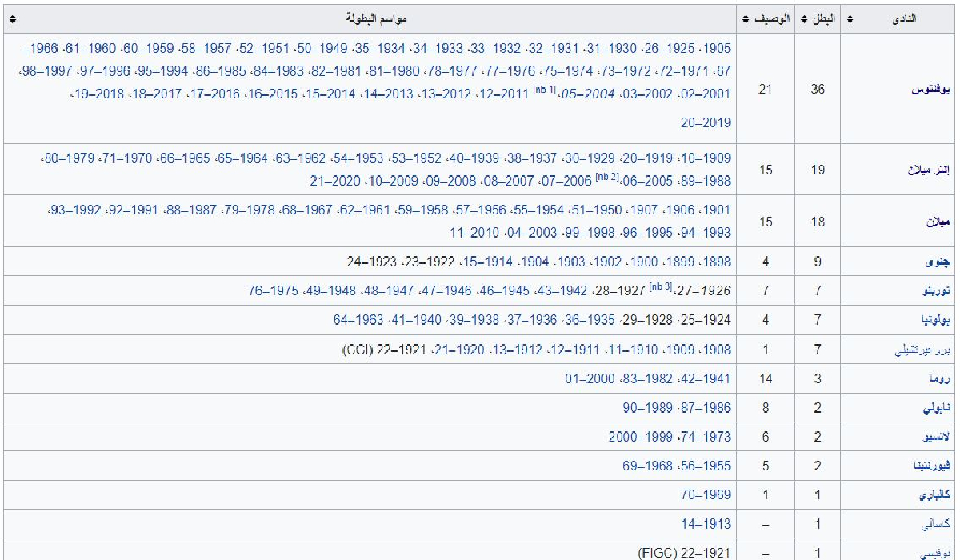This screenshot has width=960, height=560.
Task: Select the 14 runner-up cell for روما
Action: click(765, 378)
